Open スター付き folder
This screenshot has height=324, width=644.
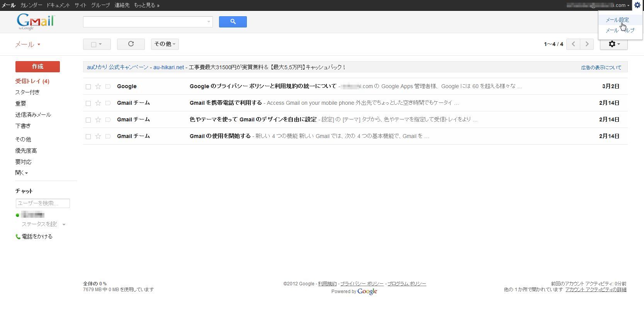point(27,92)
